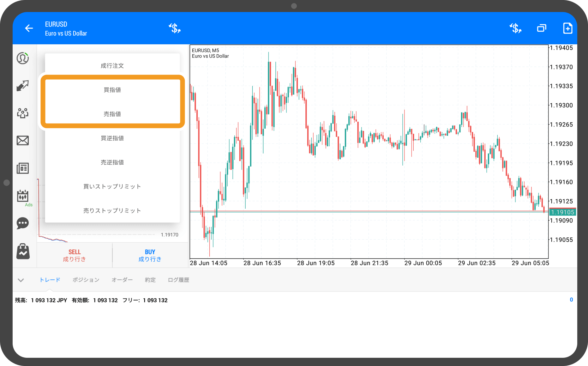Open the chart windows overlap icon

(542, 28)
